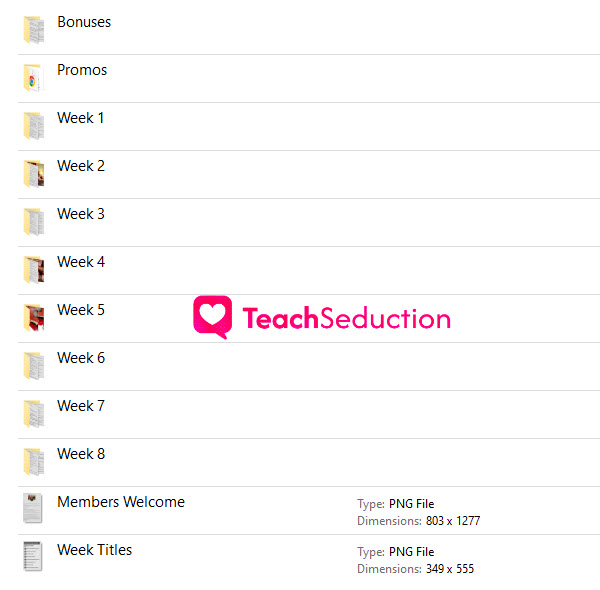
Task: Click the TeachSeduction watermark text
Action: (347, 318)
